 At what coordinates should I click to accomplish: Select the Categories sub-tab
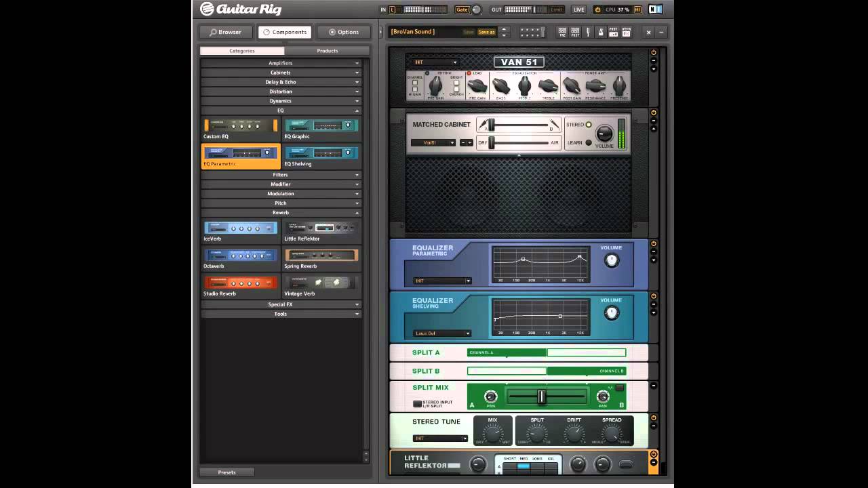242,51
